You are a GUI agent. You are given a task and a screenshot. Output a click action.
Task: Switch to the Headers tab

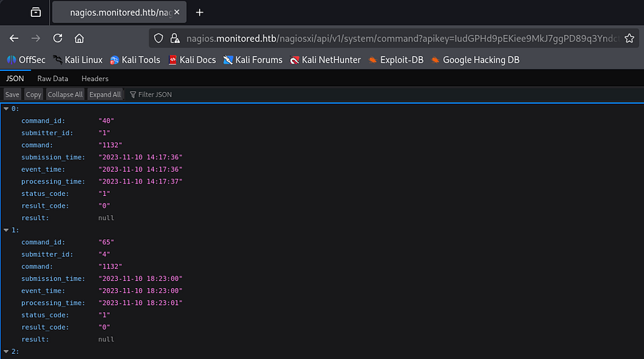click(x=94, y=79)
